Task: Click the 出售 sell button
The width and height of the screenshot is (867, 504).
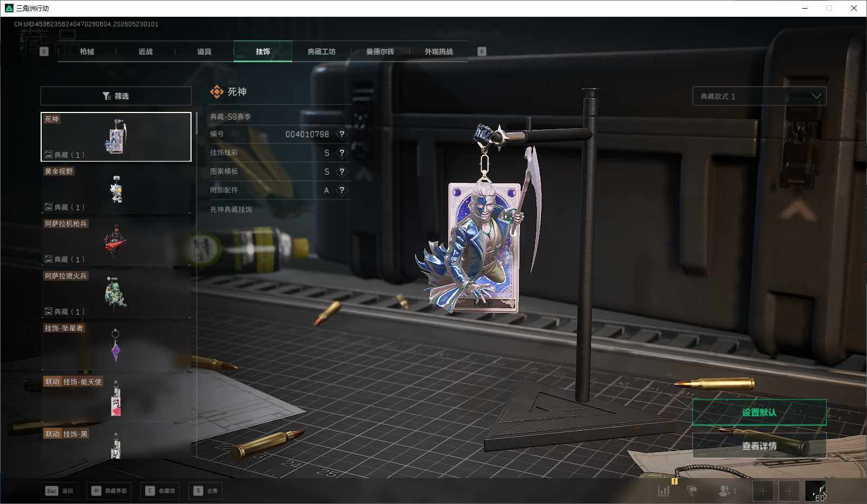Action: [x=206, y=491]
